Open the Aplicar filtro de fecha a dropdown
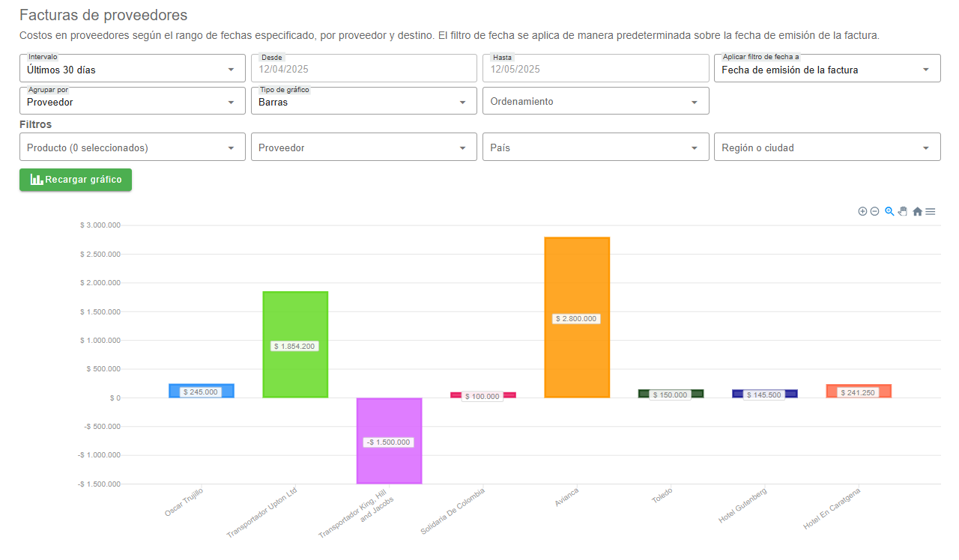The image size is (959, 560). point(826,70)
